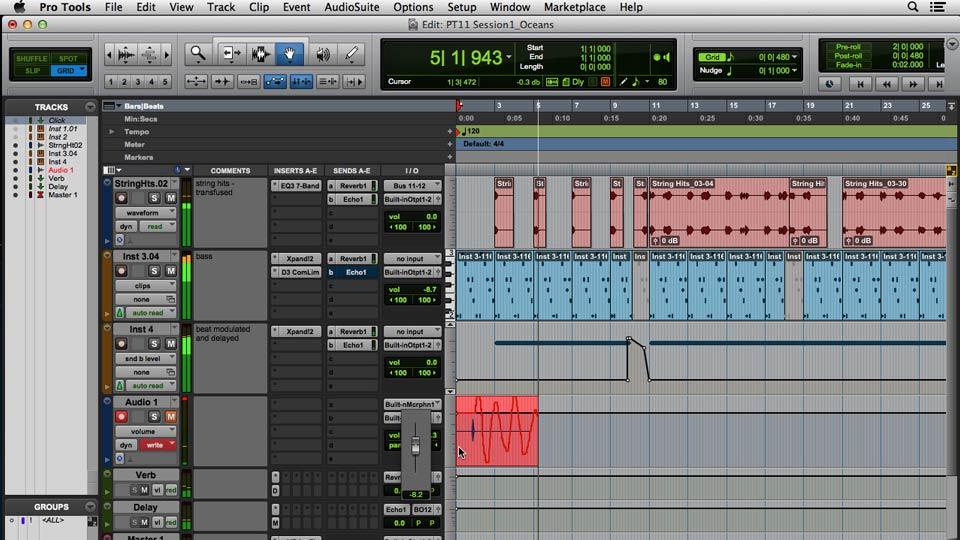Image resolution: width=960 pixels, height=540 pixels.
Task: Open Inst 3.04 clips view selector
Action: (146, 285)
